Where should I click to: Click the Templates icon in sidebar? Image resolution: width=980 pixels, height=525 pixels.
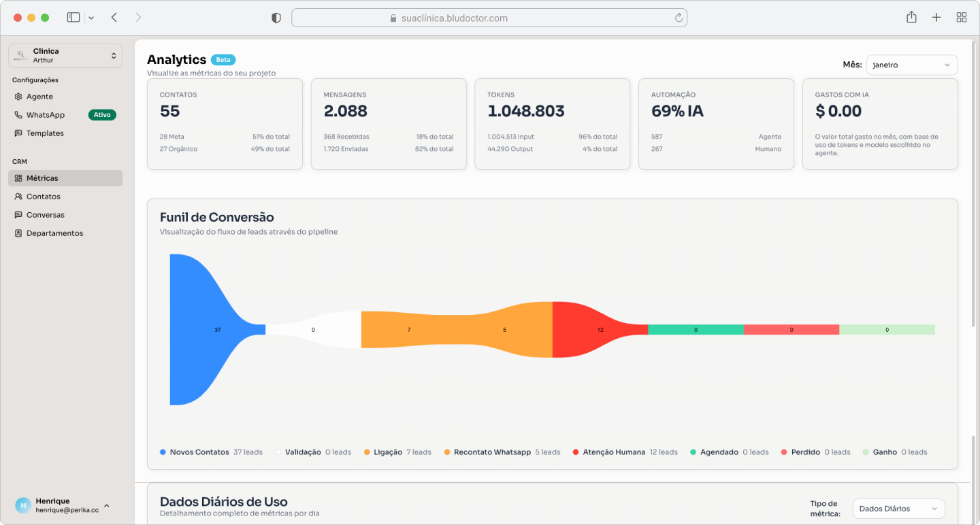[18, 133]
